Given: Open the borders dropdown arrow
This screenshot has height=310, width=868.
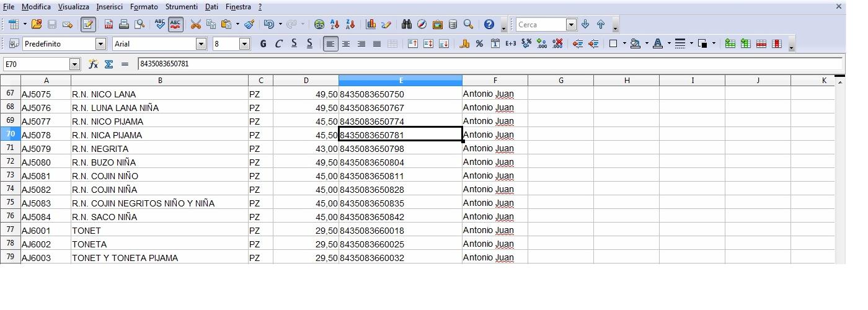Looking at the screenshot, I should click(624, 43).
